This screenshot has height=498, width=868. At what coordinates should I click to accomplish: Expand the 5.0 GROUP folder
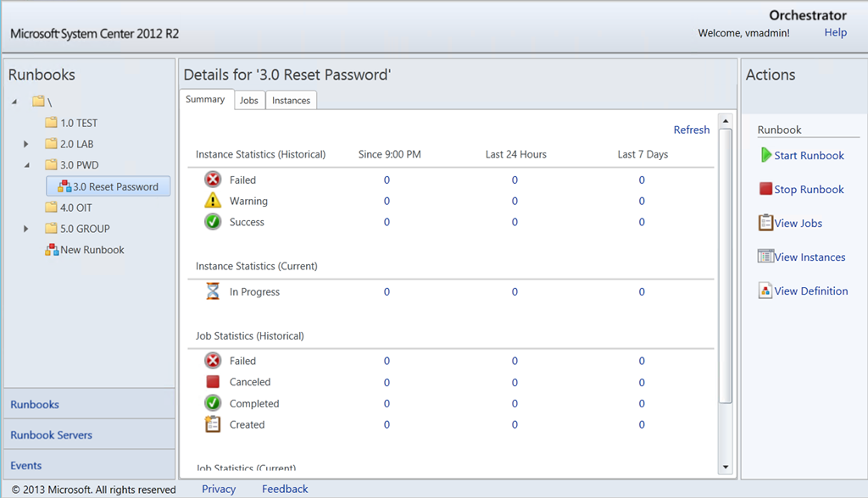pos(26,229)
